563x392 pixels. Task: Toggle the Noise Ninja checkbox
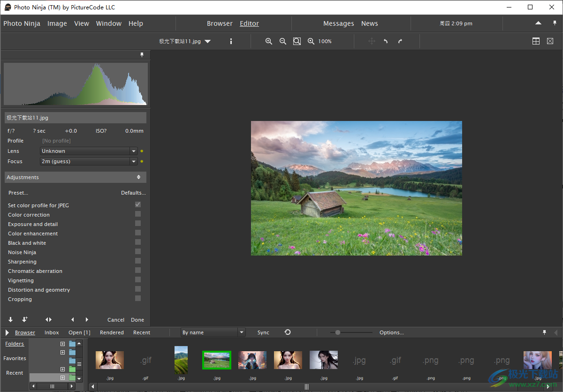click(138, 251)
